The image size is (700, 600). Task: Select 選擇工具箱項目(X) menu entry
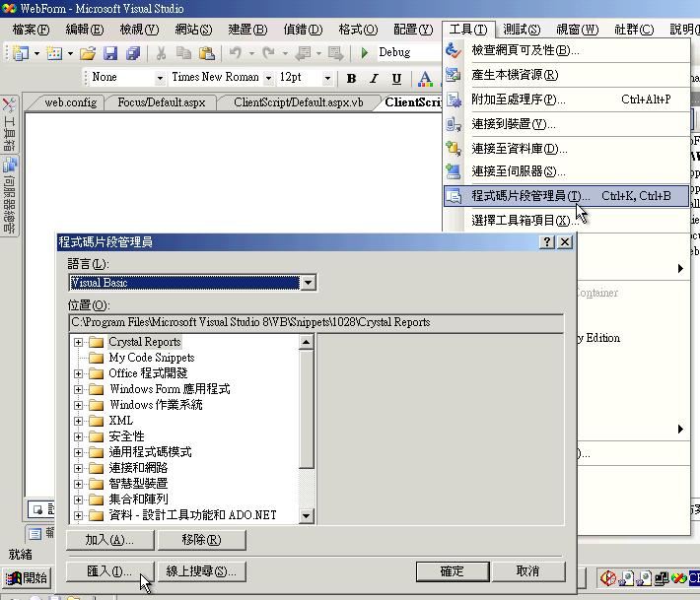point(566,220)
